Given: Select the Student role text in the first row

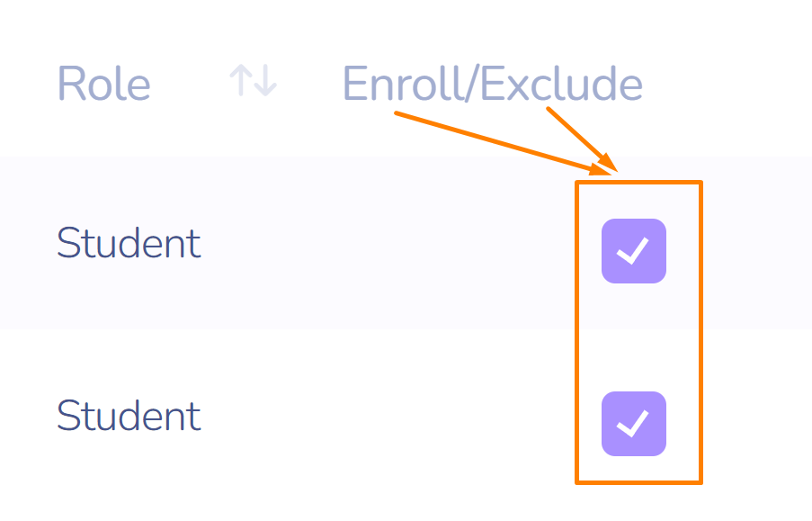Looking at the screenshot, I should tap(129, 244).
